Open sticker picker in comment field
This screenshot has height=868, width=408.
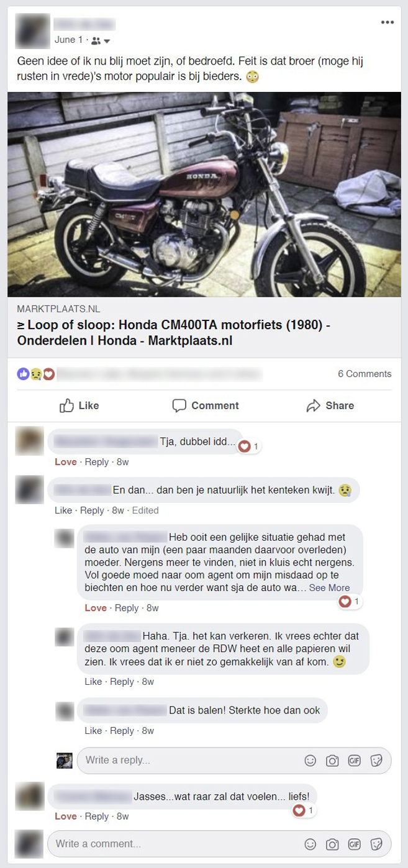(x=376, y=844)
